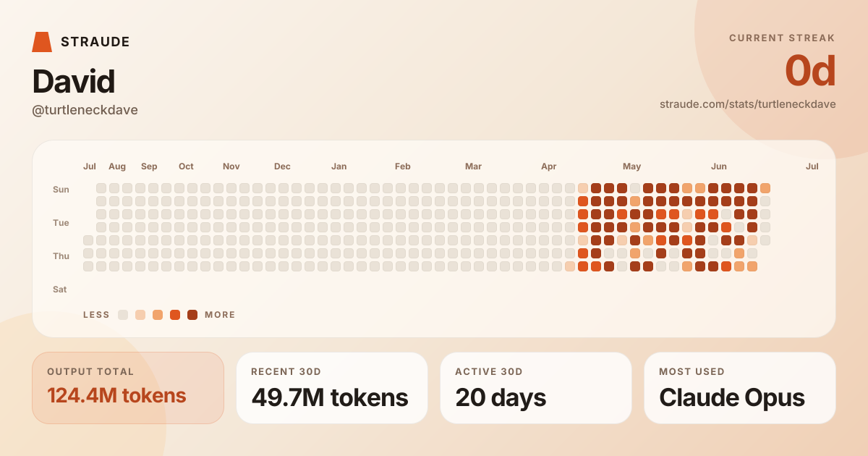
Task: Click the STRAUDE brand name text
Action: tap(95, 42)
